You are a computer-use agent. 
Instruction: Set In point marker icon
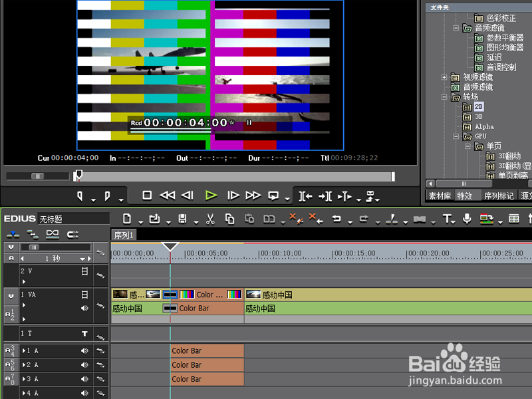click(x=80, y=196)
